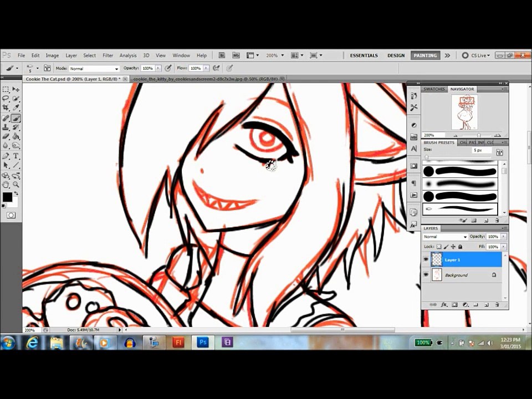Toggle Quick Mask mode
This screenshot has height=399, width=532.
click(11, 215)
